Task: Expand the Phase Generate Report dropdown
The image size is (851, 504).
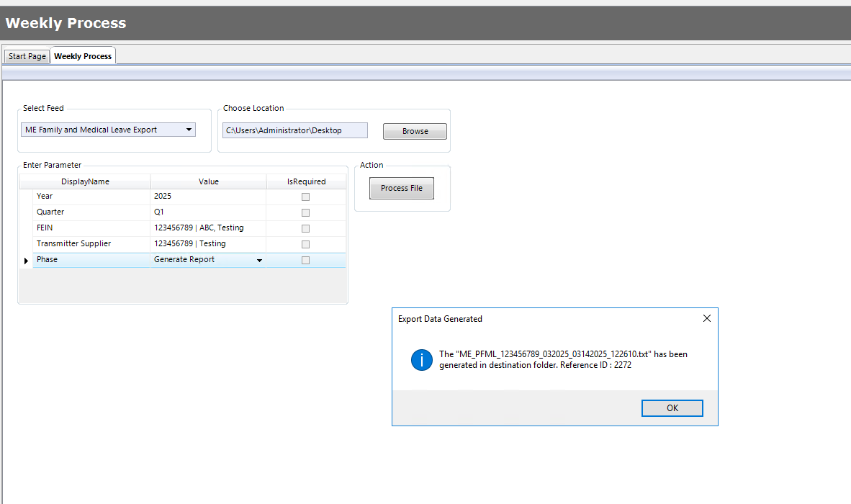Action: tap(259, 261)
